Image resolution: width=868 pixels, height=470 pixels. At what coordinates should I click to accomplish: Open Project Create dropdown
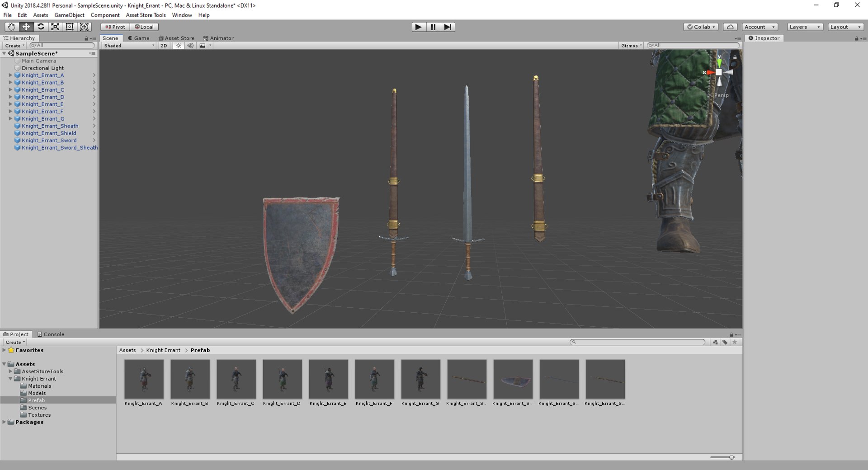pos(15,342)
